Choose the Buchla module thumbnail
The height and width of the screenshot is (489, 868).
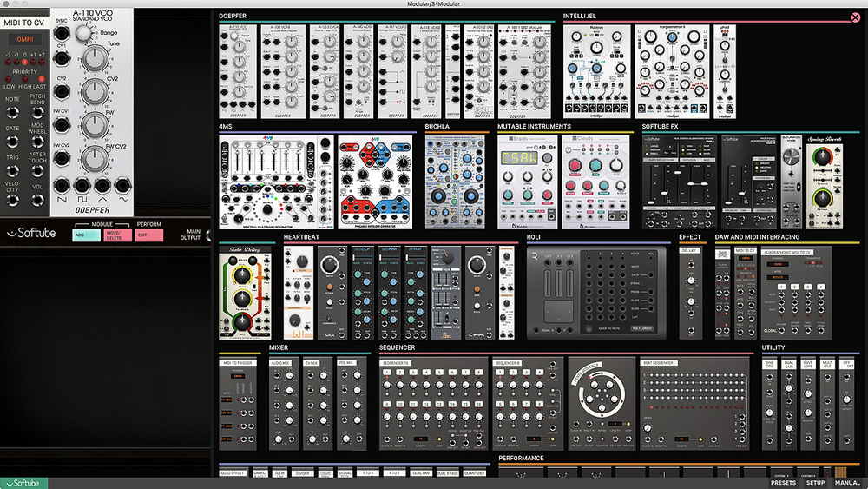455,182
